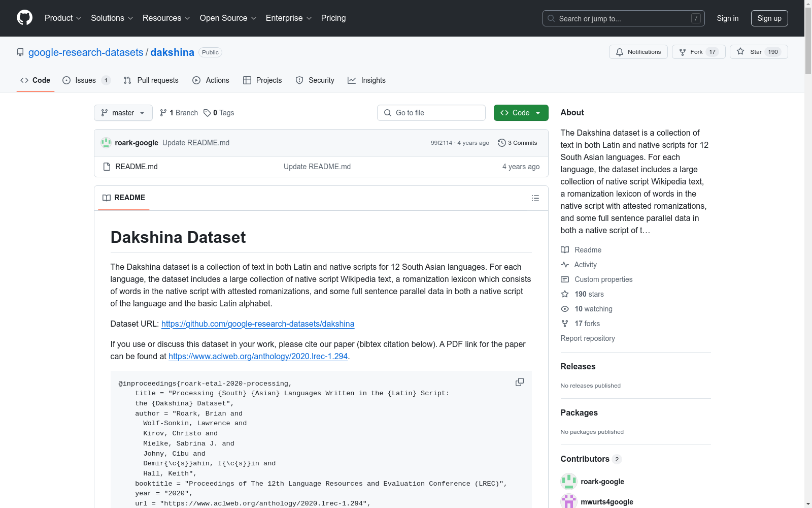Open the Pull requests tab

[151, 80]
